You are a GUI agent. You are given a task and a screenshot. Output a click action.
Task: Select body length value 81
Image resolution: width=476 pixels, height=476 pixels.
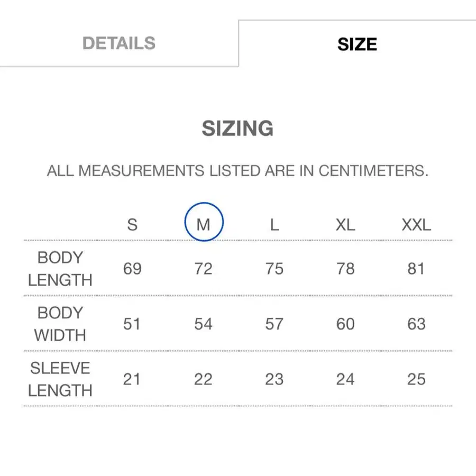point(416,269)
